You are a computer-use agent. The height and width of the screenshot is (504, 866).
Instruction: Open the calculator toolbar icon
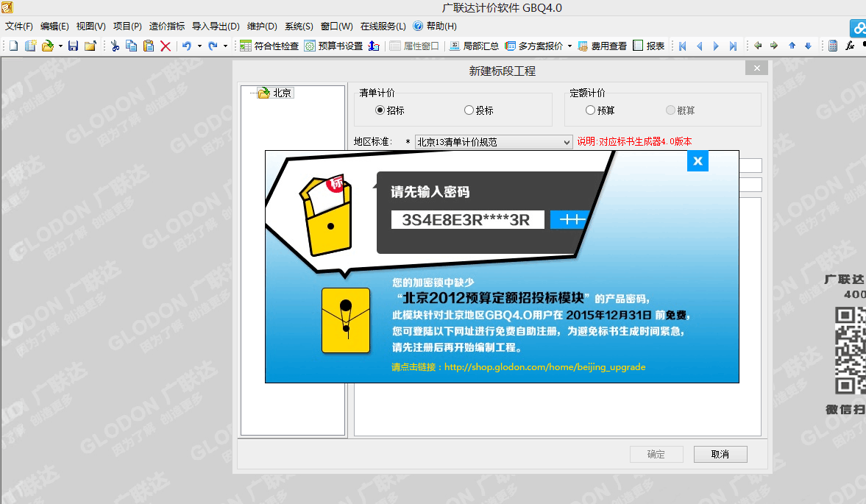(x=833, y=46)
